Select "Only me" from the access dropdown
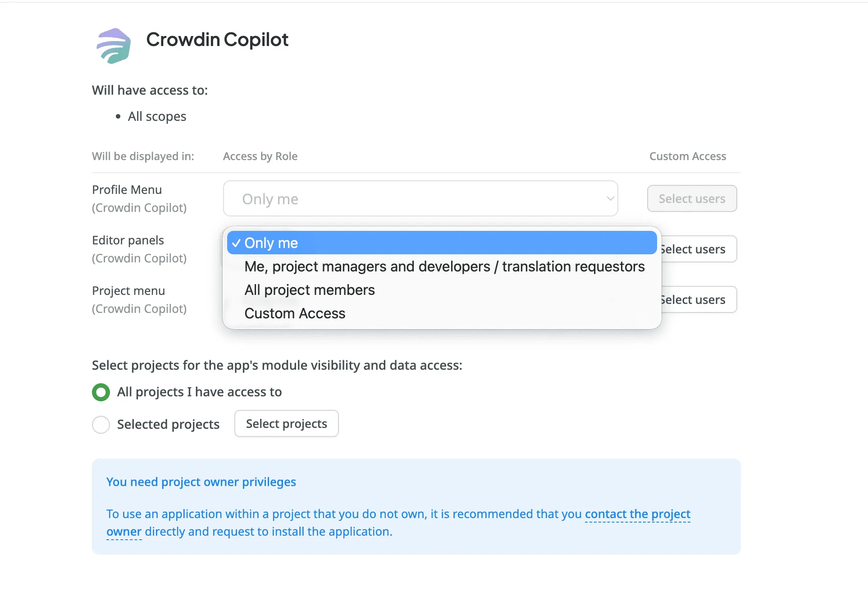Screen dimensions: 868x606 270,243
